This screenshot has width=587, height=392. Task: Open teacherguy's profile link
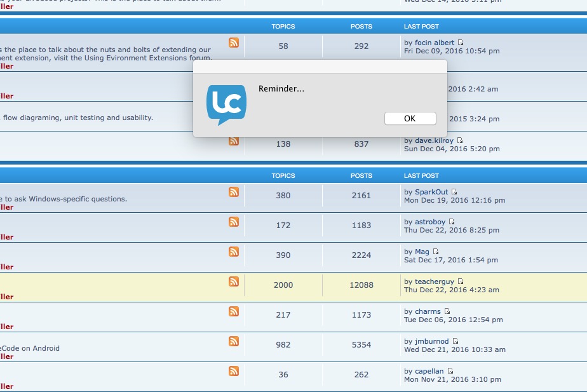pos(435,281)
